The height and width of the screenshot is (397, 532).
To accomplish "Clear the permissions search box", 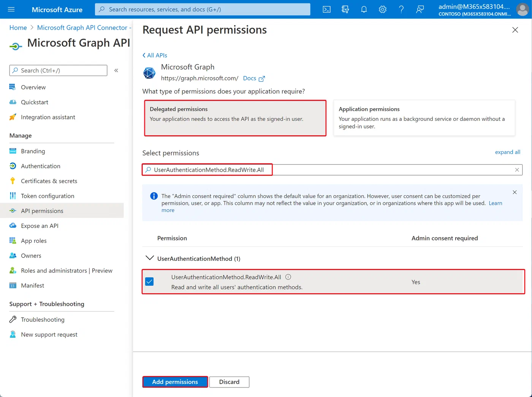I will pos(517,170).
